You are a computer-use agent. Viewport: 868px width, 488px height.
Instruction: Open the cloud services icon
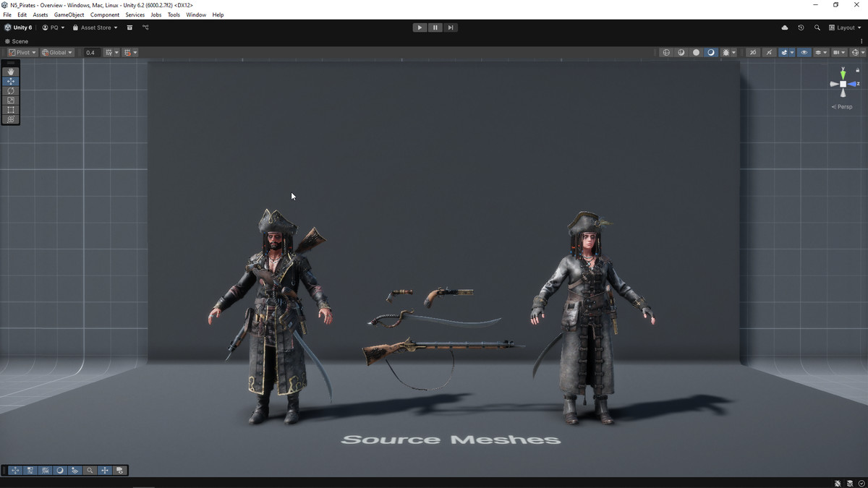coord(785,27)
